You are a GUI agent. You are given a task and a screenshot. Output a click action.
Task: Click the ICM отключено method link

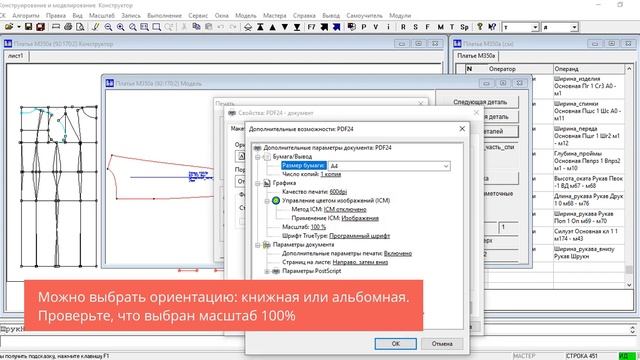(345, 209)
